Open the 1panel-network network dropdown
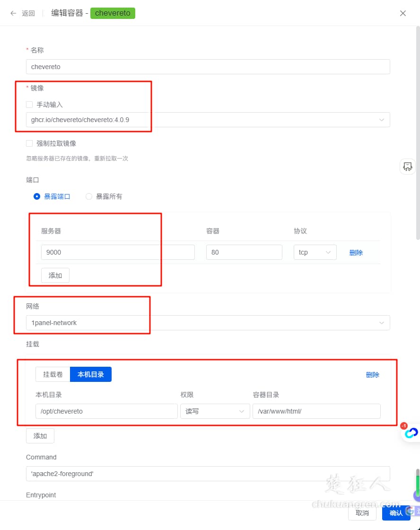Screen dimensions: 420x530 [x=381, y=322]
